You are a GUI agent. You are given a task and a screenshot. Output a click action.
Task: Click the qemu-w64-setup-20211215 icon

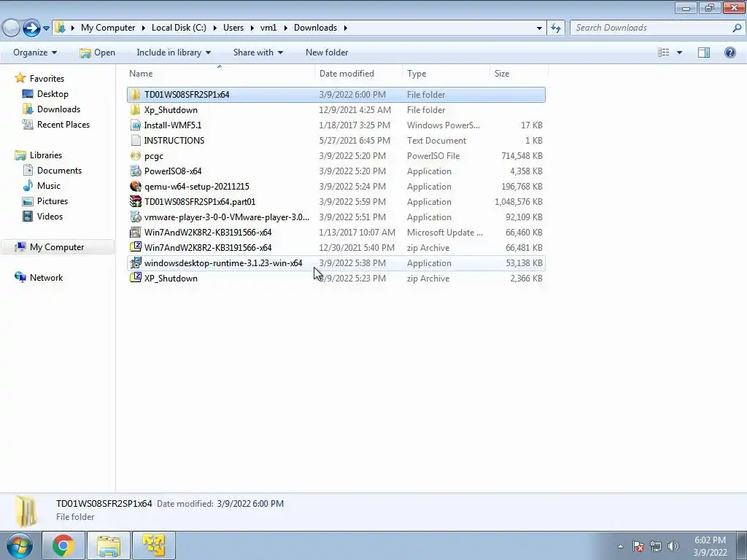coord(136,186)
